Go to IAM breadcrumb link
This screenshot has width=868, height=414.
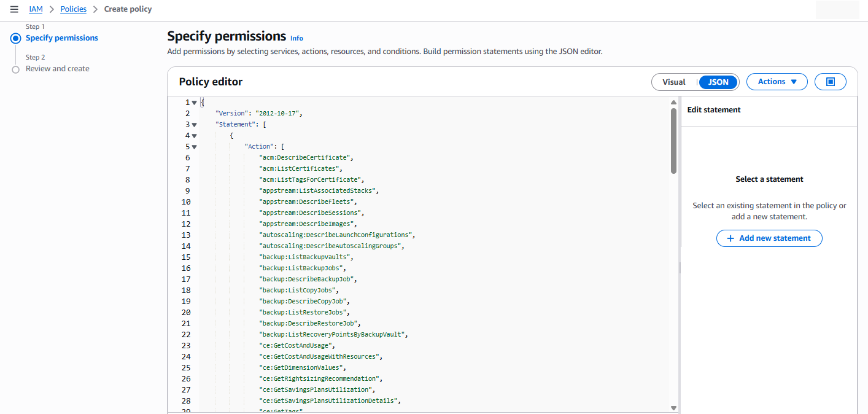[x=36, y=9]
